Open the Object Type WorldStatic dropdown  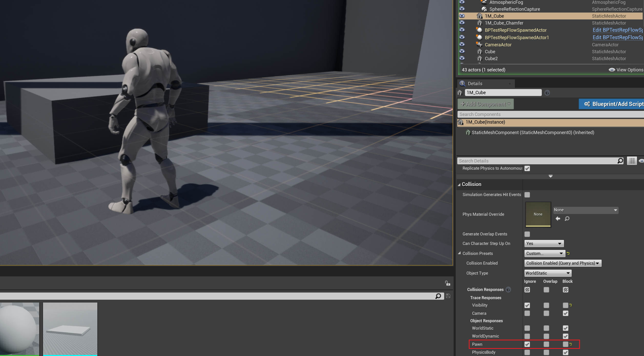pos(548,273)
